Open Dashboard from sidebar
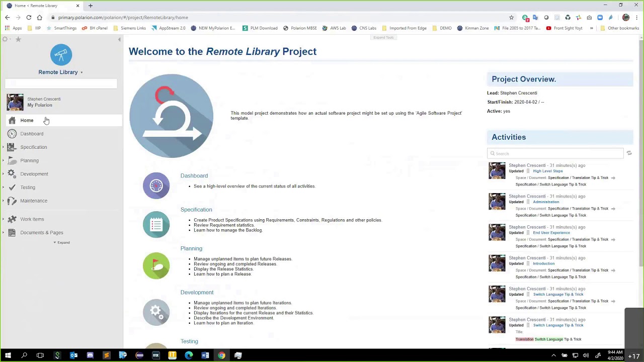The image size is (644, 362). tap(32, 134)
